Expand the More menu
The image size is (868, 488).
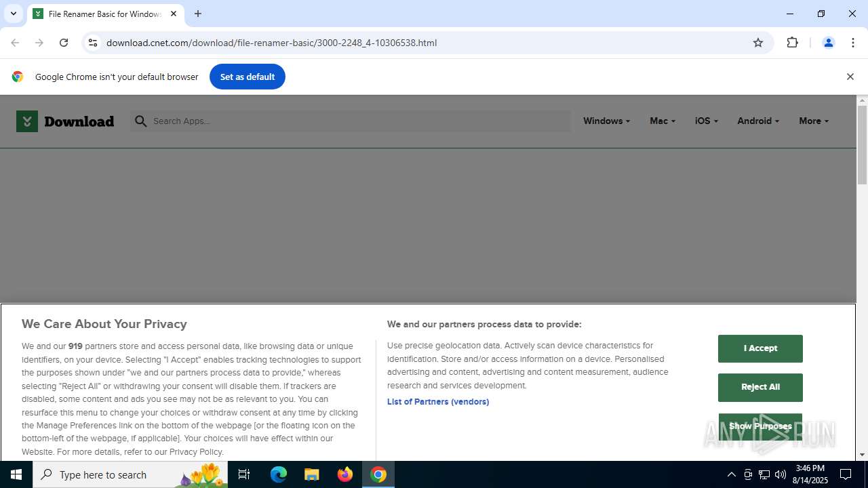click(x=814, y=121)
